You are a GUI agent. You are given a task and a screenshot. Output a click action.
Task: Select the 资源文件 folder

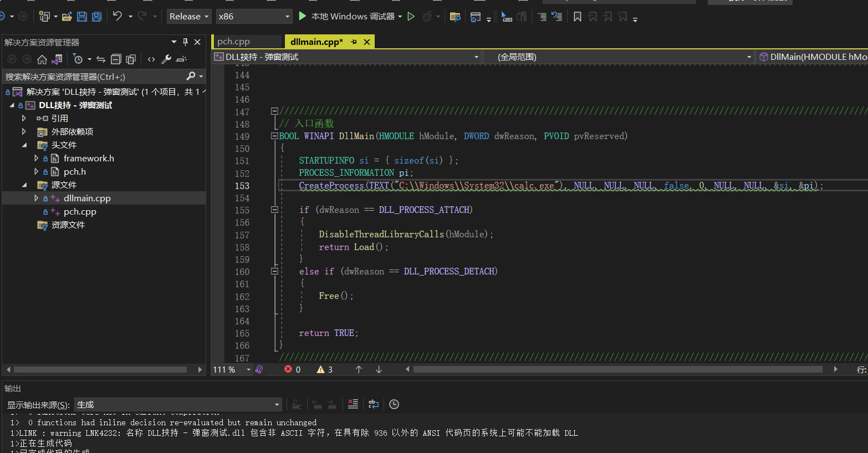(x=68, y=225)
